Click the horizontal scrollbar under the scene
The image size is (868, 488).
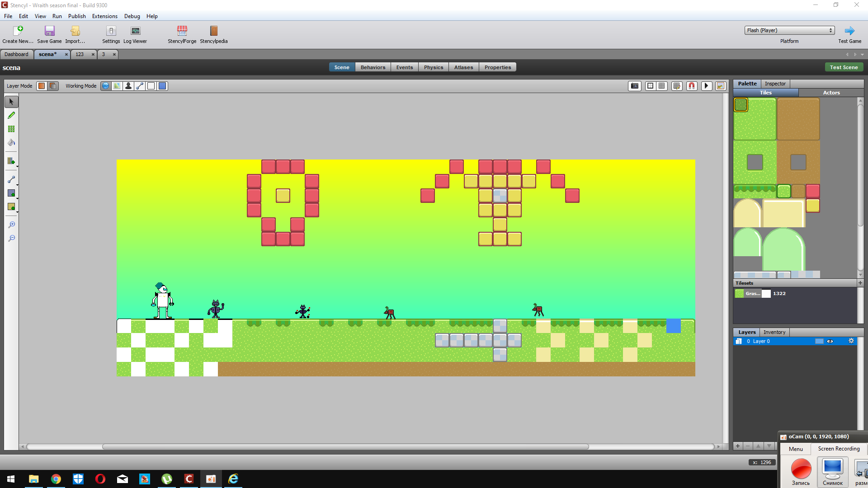(345, 446)
